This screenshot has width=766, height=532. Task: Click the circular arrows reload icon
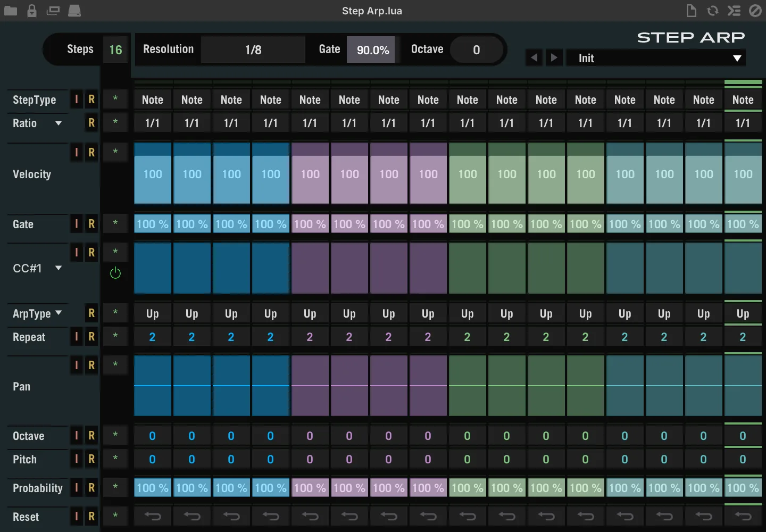click(713, 11)
